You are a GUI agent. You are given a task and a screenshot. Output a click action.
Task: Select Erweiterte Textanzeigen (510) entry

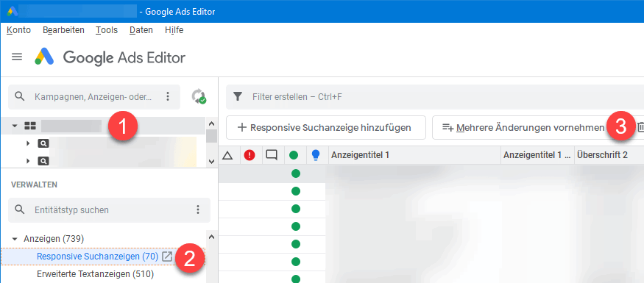click(95, 274)
